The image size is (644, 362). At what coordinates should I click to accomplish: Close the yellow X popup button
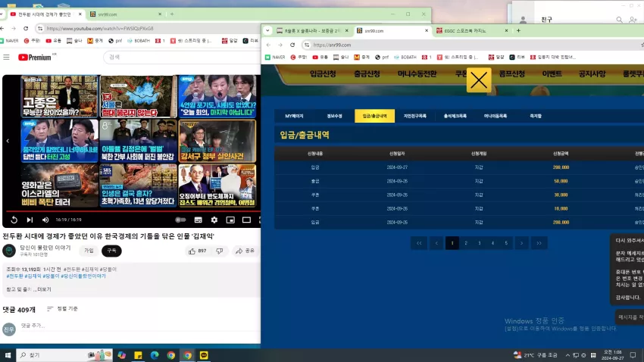click(x=479, y=80)
